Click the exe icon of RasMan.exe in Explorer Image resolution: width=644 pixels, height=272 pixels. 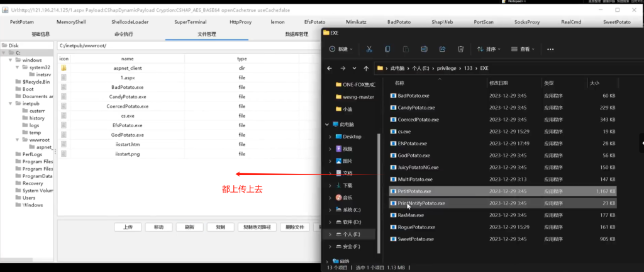point(393,215)
